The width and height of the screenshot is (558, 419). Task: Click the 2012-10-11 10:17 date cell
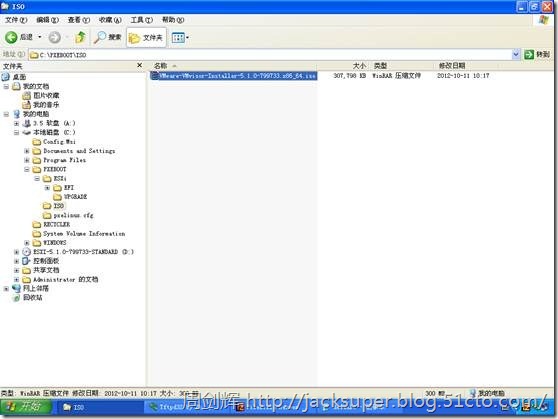(463, 76)
